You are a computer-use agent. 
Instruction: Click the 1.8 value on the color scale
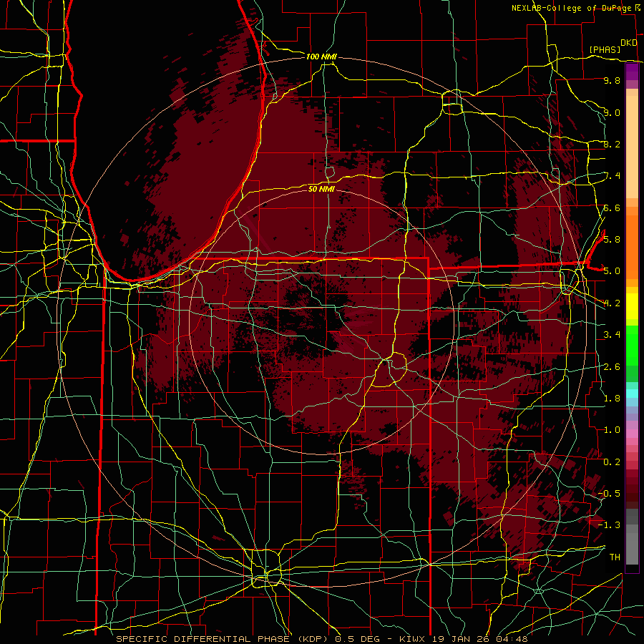coord(612,399)
